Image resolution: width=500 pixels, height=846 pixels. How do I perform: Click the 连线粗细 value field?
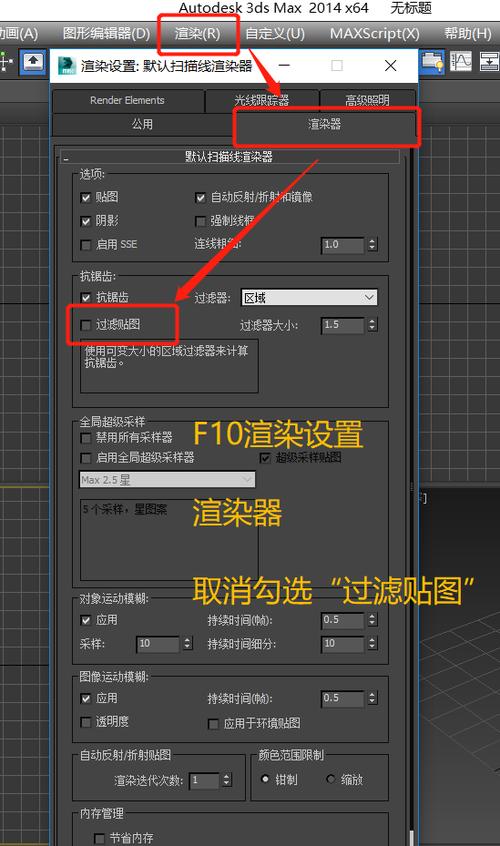coord(343,245)
